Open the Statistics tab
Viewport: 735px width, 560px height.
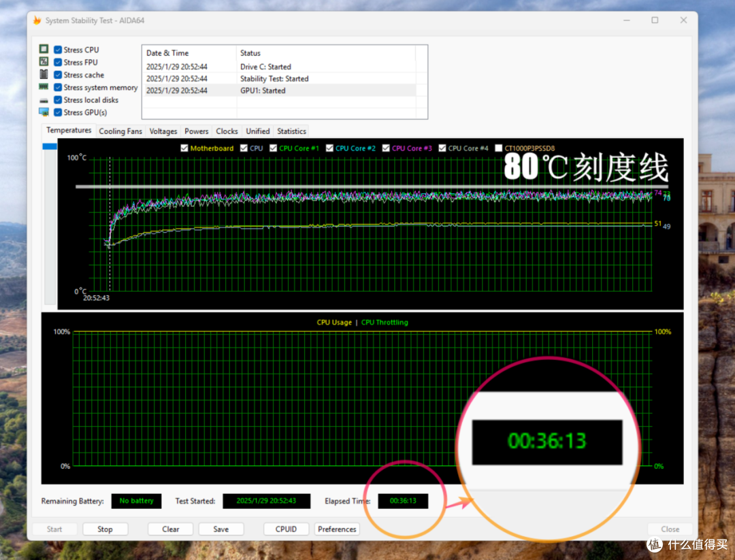coord(291,131)
